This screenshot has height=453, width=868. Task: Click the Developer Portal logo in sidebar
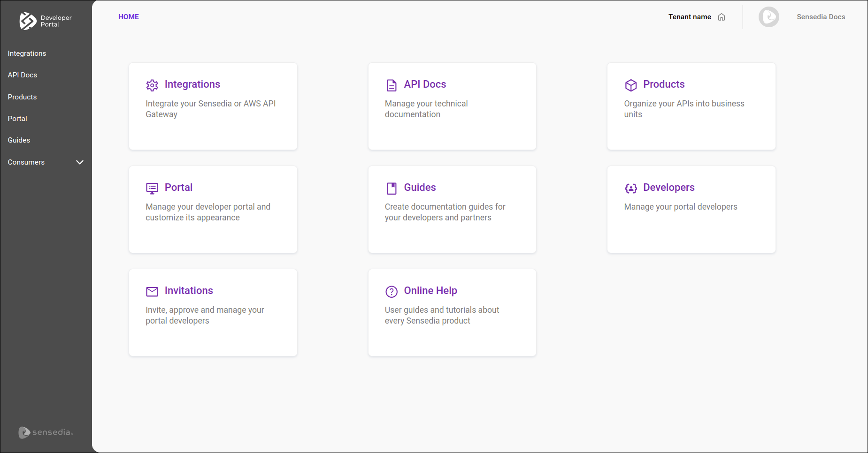(x=46, y=21)
